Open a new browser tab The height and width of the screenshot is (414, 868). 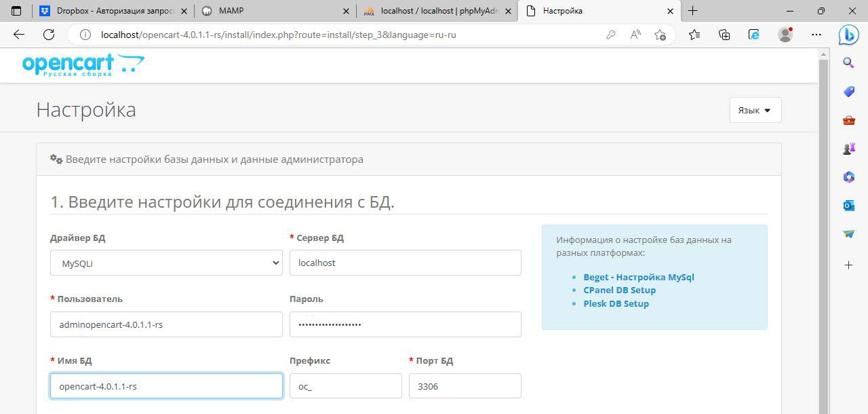[x=692, y=11]
